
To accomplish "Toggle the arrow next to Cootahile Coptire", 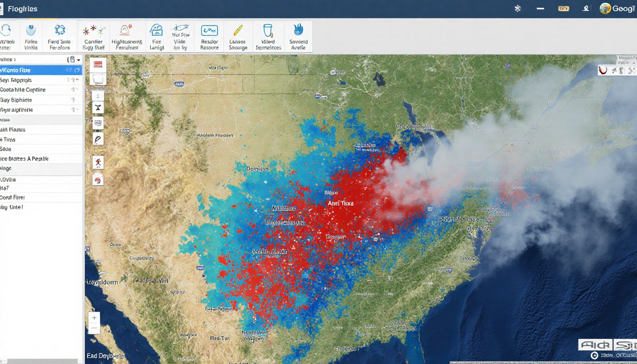I will click(74, 90).
